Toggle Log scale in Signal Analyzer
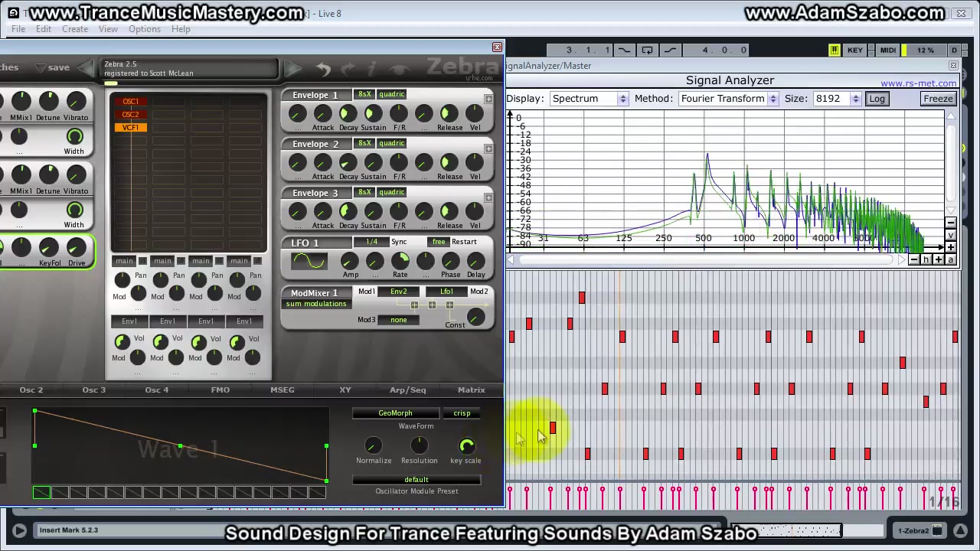The image size is (980, 551). tap(877, 99)
